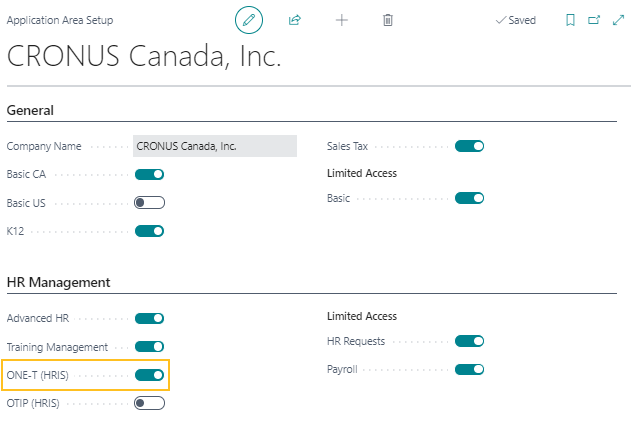Click the Limited Access label under Sales Tax
This screenshot has width=639, height=422.
(x=362, y=173)
